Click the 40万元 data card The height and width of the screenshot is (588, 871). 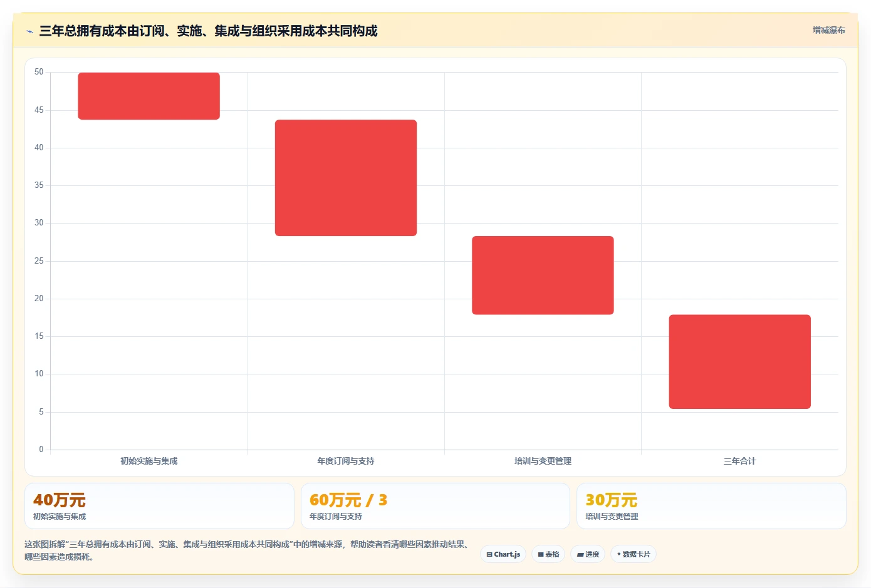[x=159, y=506]
